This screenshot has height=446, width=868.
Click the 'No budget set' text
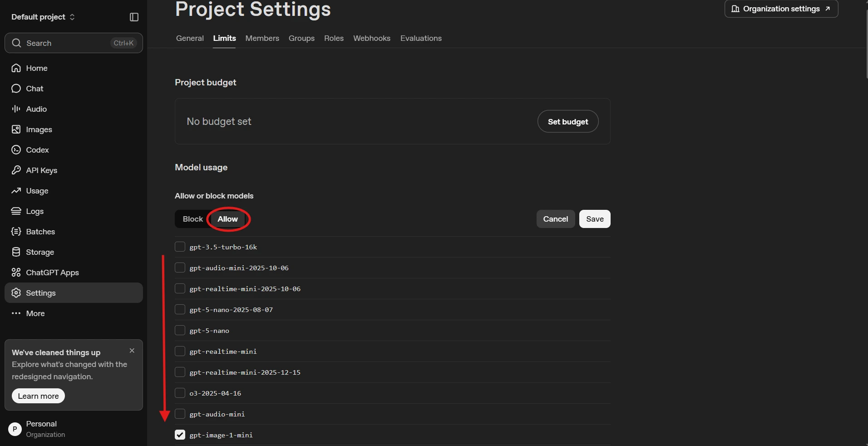219,122
